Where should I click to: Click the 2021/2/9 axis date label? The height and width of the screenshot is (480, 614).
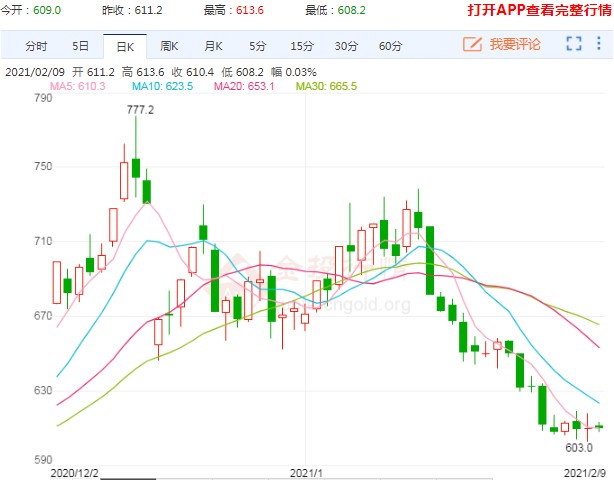pyautogui.click(x=585, y=473)
